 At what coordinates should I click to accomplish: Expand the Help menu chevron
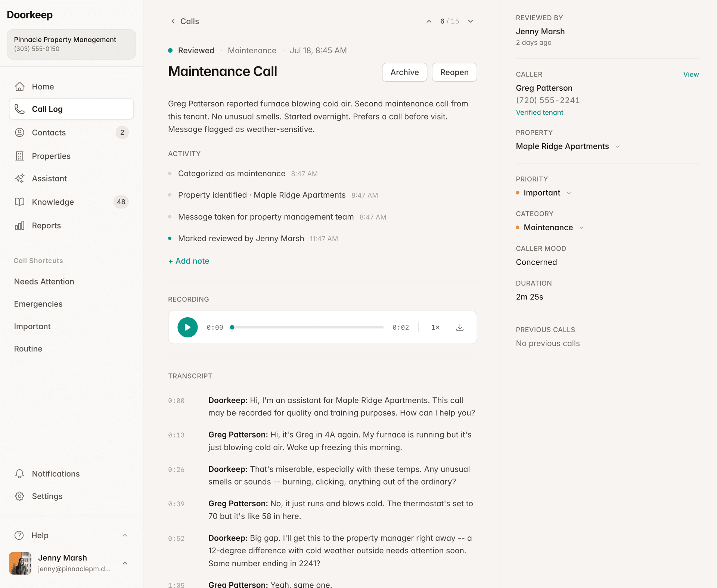point(125,535)
